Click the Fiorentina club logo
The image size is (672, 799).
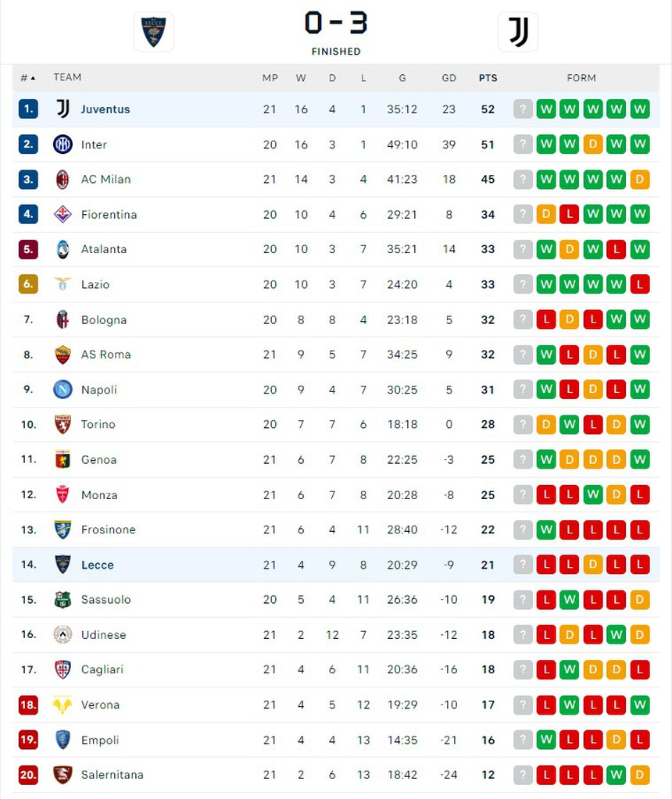point(63,214)
